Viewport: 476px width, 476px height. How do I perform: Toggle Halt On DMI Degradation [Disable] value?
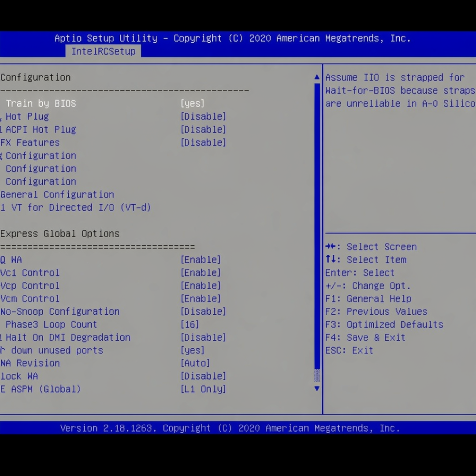click(203, 338)
